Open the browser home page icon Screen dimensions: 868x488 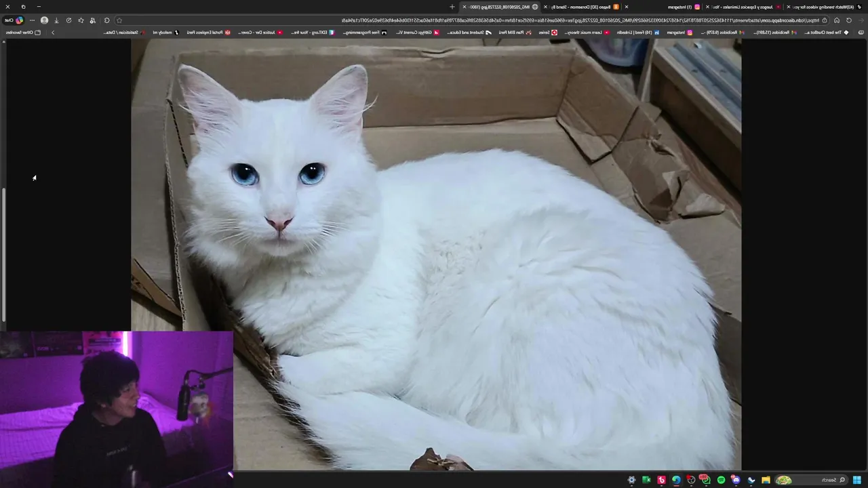click(x=837, y=20)
